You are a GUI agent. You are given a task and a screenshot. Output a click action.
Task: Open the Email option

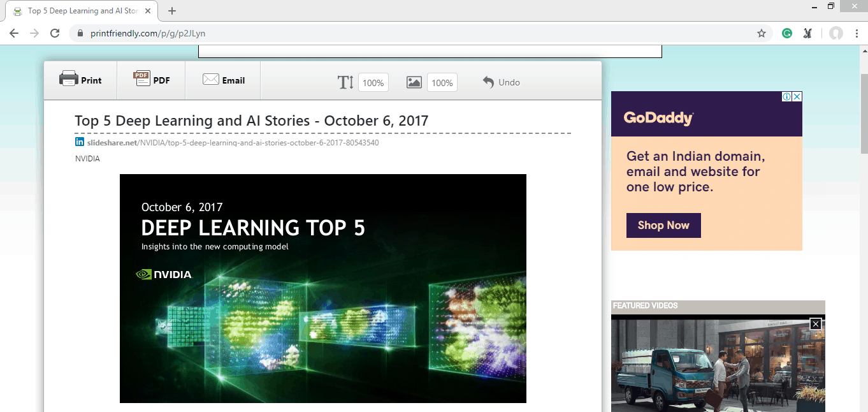click(x=224, y=80)
